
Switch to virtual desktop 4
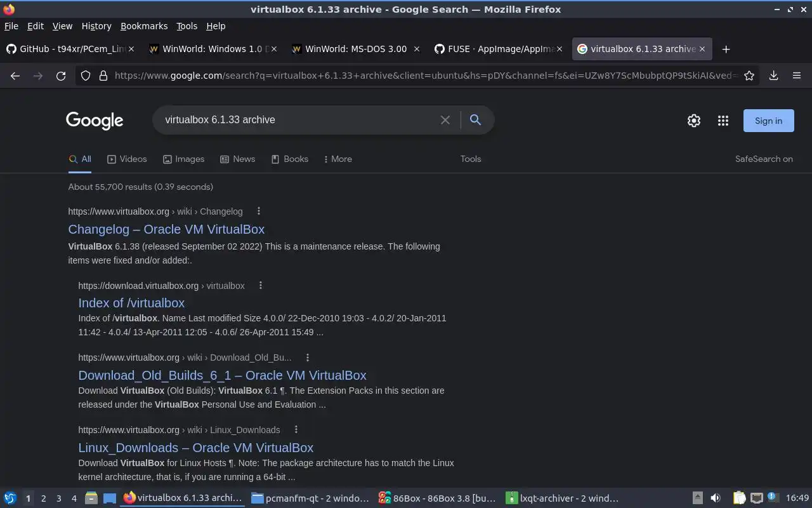click(74, 498)
